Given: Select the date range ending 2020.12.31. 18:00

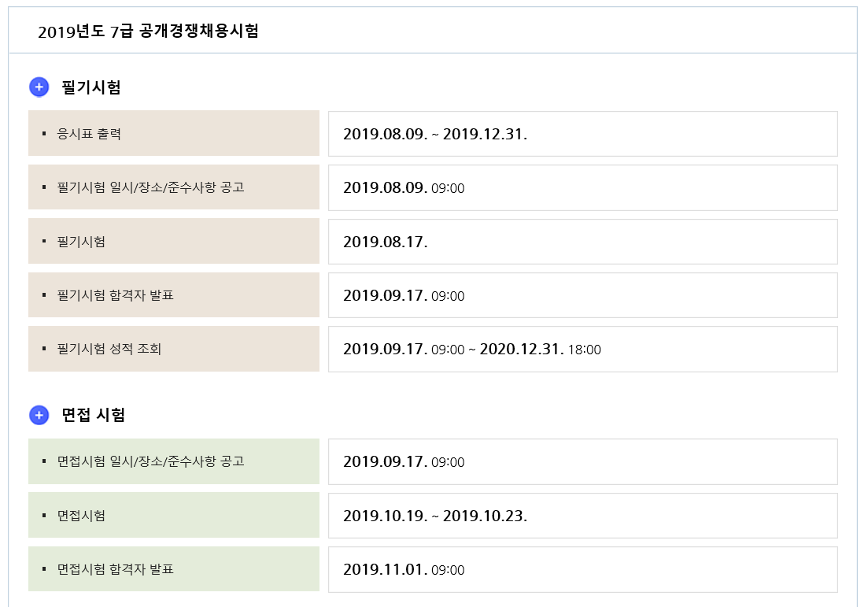Looking at the screenshot, I should click(582, 349).
